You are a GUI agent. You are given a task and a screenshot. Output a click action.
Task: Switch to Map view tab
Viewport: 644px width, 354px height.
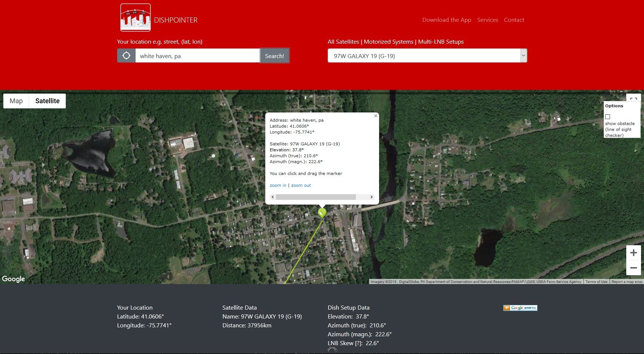[x=16, y=101]
